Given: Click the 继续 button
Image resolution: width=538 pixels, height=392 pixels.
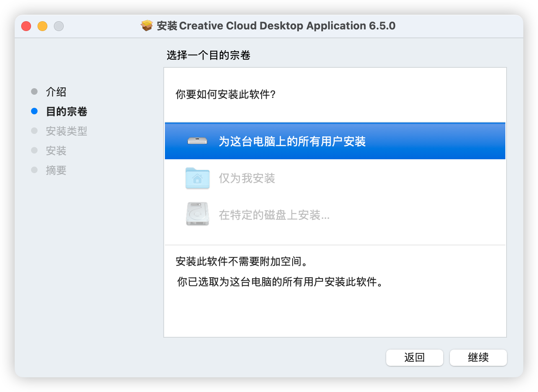Looking at the screenshot, I should (x=478, y=358).
